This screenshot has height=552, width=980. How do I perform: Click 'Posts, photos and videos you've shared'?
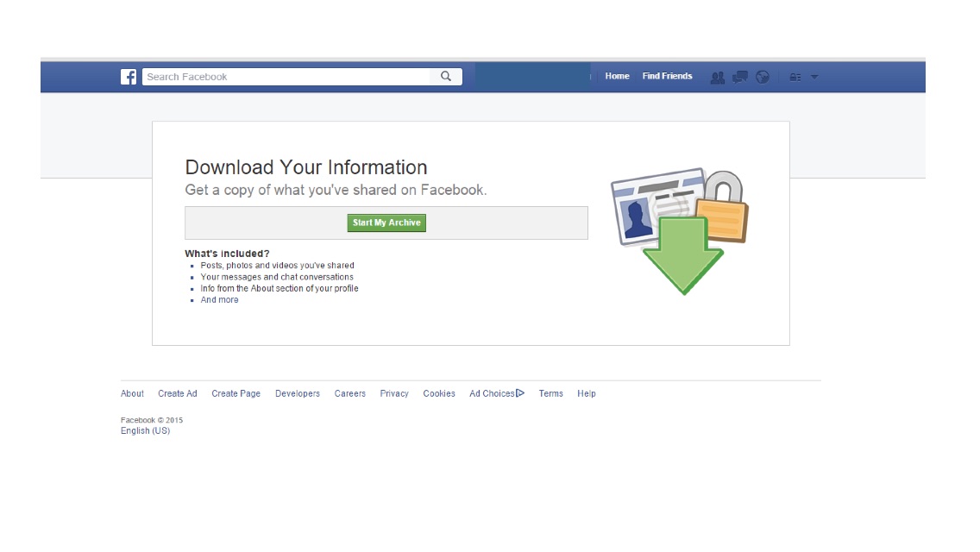pos(277,266)
